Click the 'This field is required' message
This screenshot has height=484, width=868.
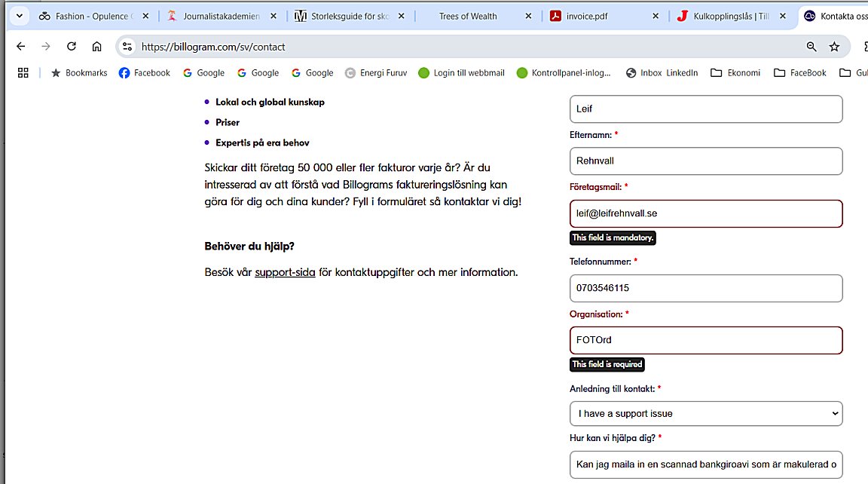click(607, 364)
